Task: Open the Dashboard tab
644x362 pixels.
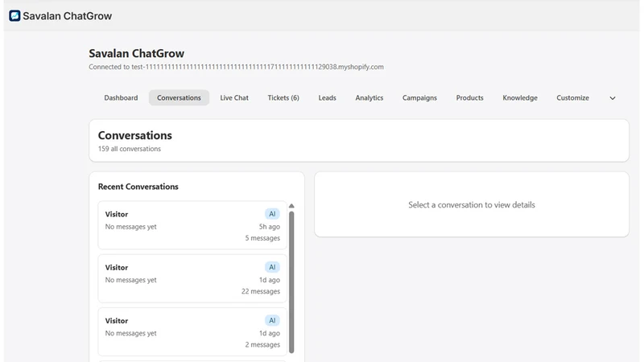Action: [121, 97]
